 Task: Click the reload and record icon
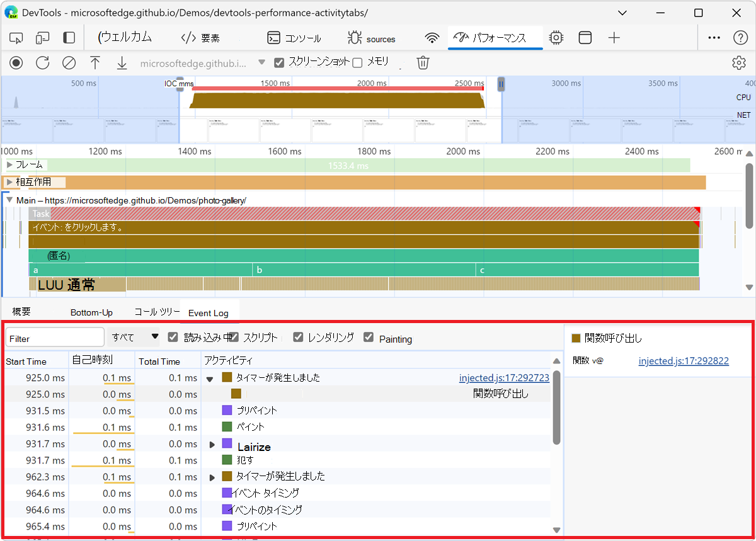click(x=42, y=62)
